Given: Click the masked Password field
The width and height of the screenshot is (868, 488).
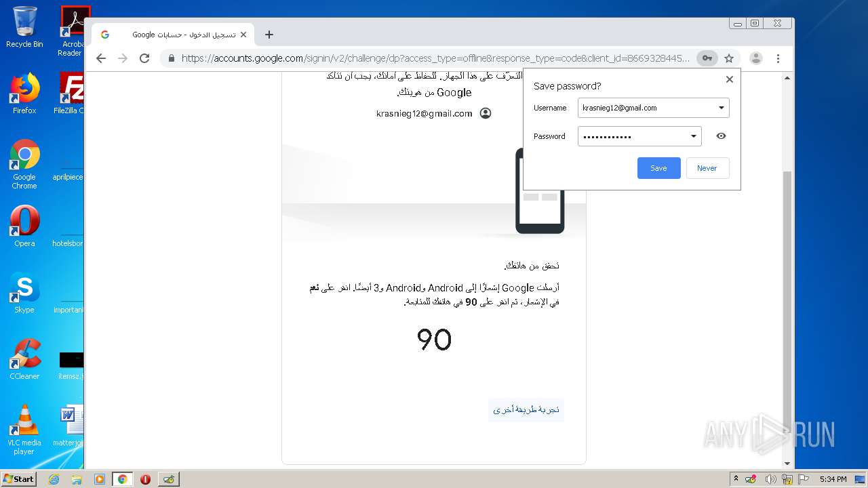Looking at the screenshot, I should point(639,136).
